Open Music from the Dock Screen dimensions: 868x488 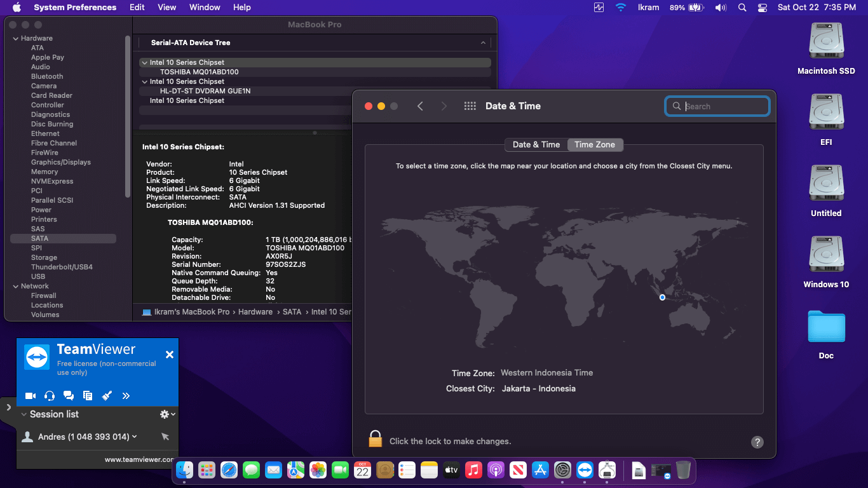[x=473, y=470]
